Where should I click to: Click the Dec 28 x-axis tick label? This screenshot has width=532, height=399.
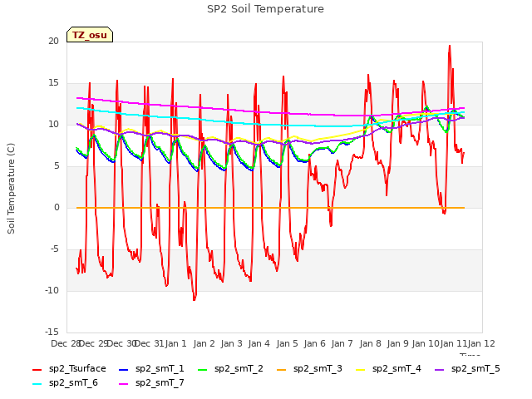pos(66,343)
